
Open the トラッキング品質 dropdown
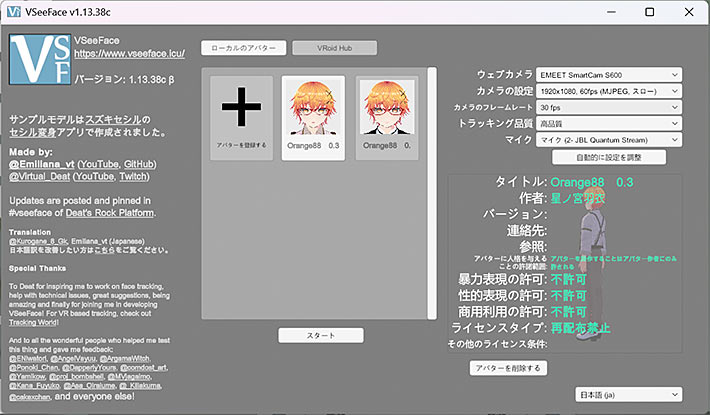point(609,124)
